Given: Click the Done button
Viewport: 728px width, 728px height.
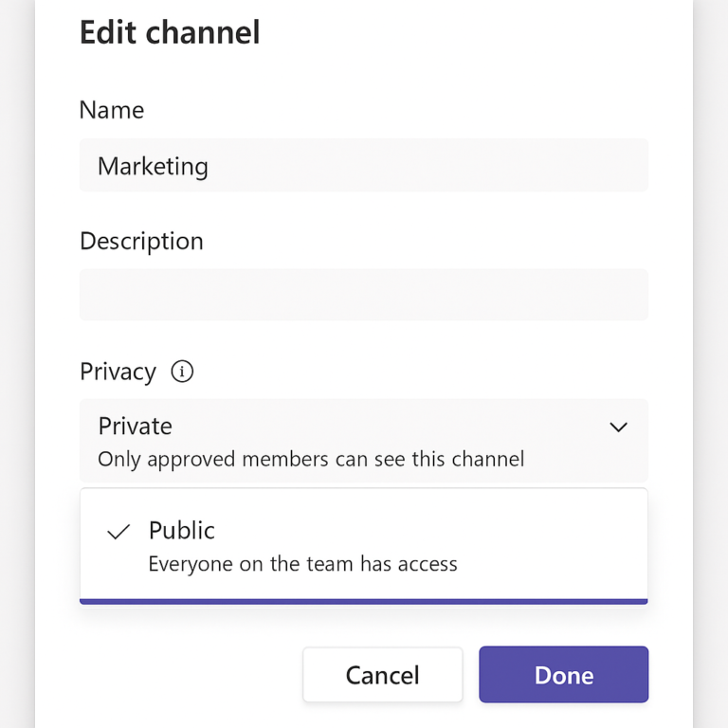Looking at the screenshot, I should (x=564, y=674).
